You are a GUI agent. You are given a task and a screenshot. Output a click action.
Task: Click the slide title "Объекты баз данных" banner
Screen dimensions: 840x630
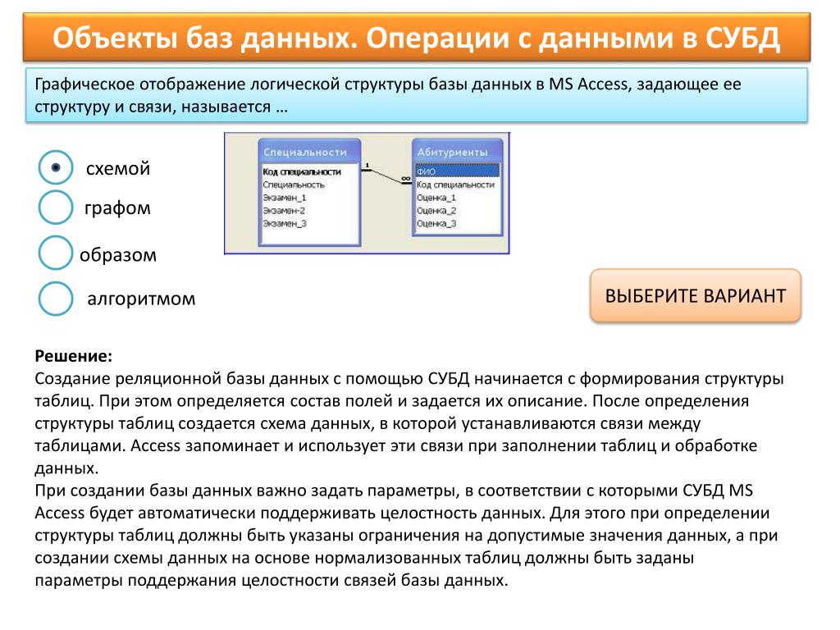[x=416, y=38]
